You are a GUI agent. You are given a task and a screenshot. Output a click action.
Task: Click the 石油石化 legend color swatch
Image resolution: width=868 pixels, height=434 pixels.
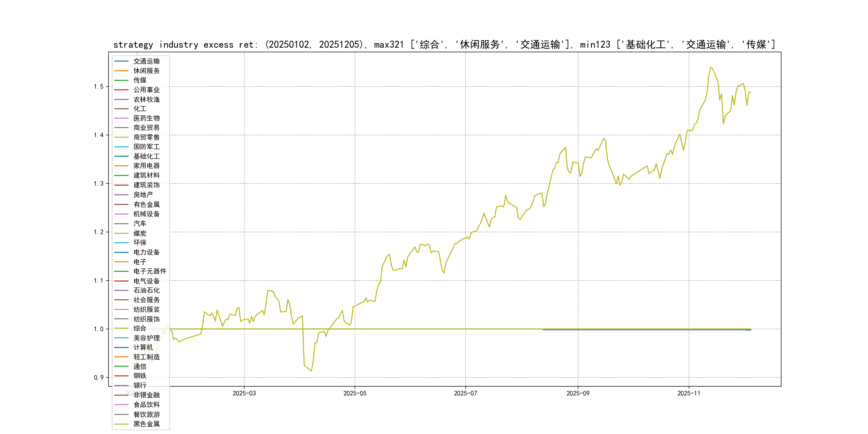121,290
